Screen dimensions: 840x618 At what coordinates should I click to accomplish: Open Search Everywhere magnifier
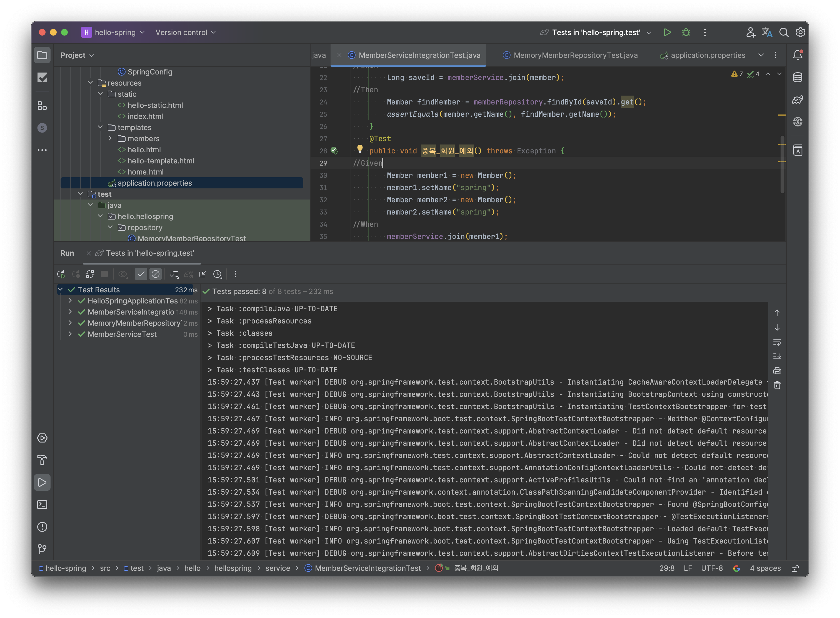784,33
